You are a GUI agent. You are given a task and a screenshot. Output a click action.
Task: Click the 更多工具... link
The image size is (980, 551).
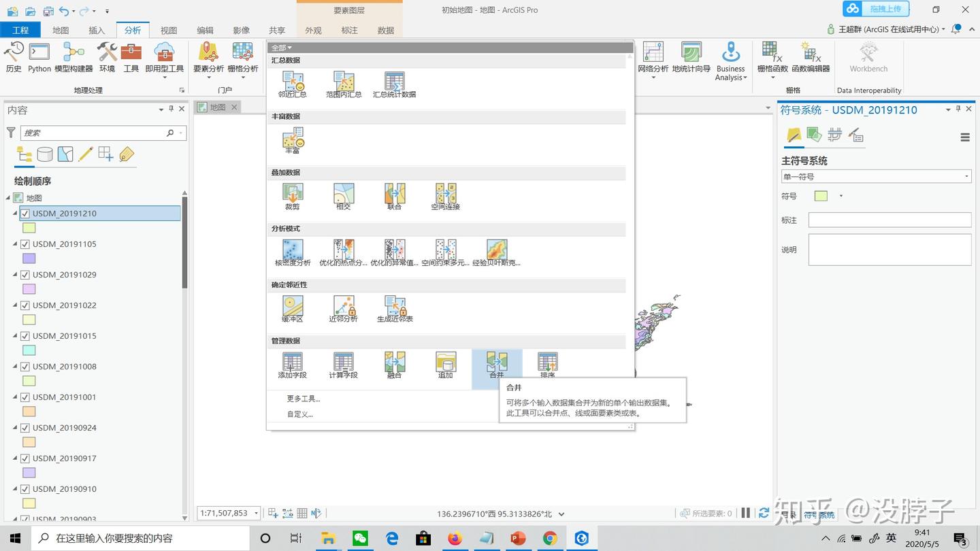click(x=302, y=399)
